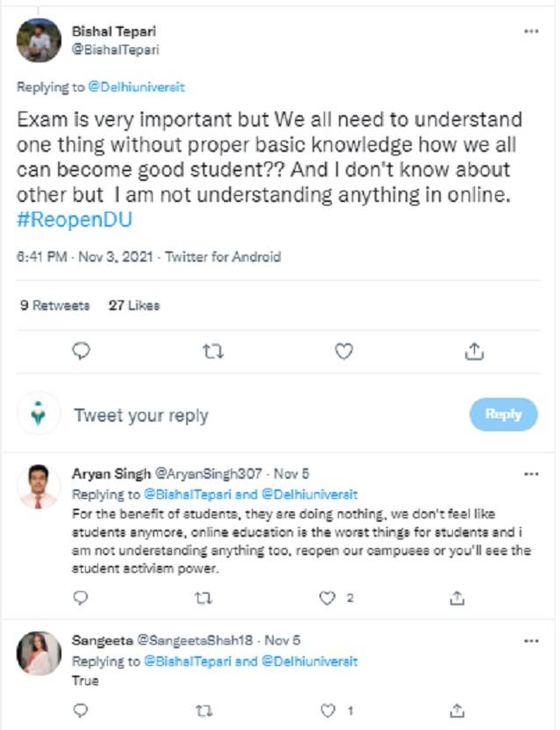Share Bishal Tepari's main tweet

474,351
